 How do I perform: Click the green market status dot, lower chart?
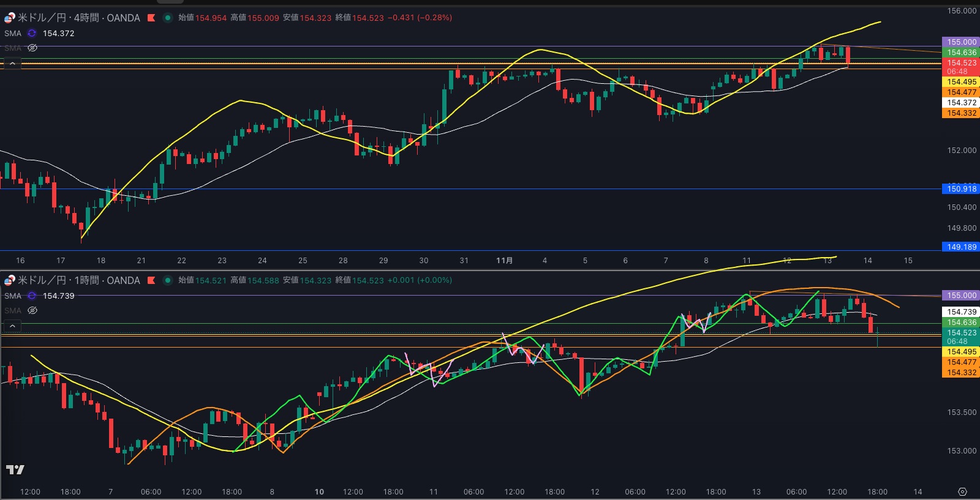click(x=167, y=280)
